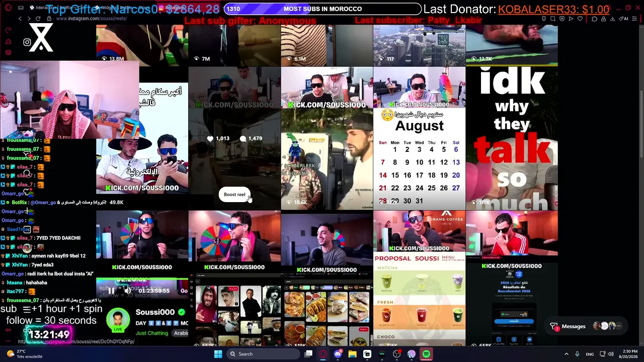Screen dimensions: 644x362
Task: Click the padlock icon beside the URL
Action: [x=49, y=19]
